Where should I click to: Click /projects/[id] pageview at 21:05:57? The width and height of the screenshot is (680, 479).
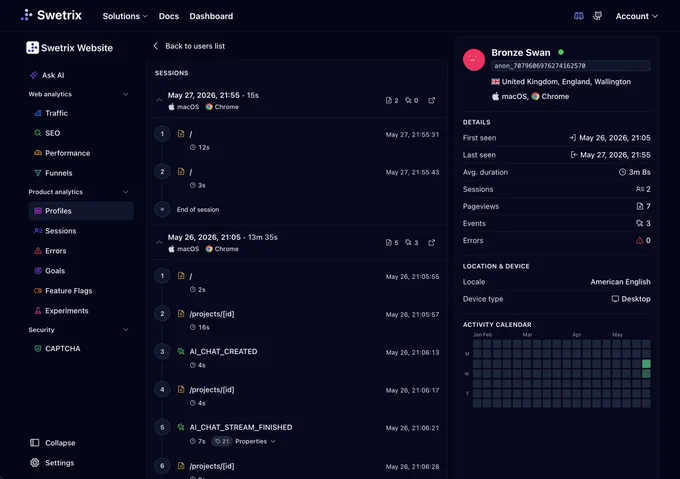tap(212, 314)
